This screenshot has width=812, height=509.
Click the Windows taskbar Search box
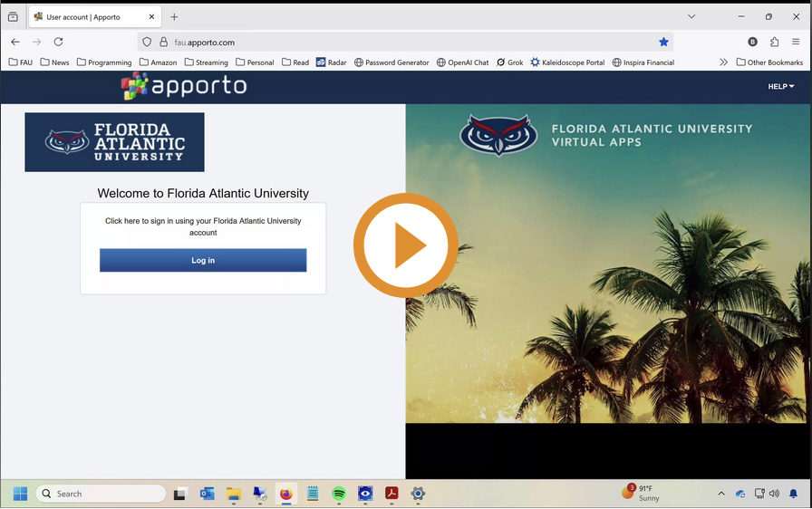pos(101,494)
